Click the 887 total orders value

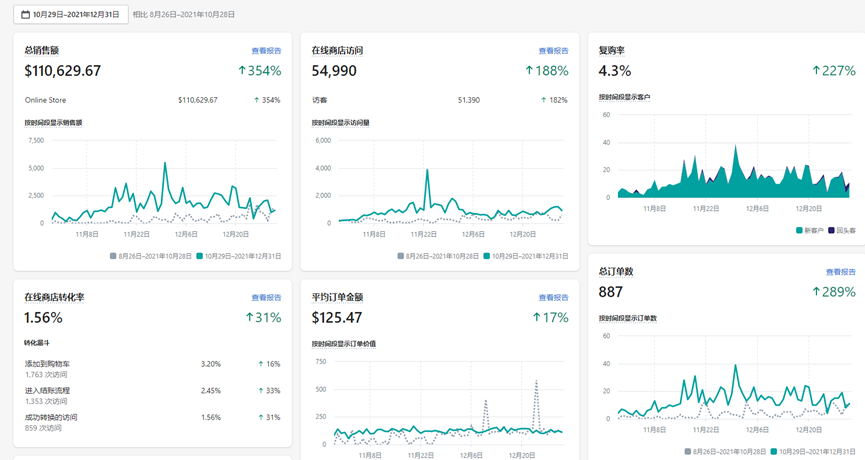(611, 292)
